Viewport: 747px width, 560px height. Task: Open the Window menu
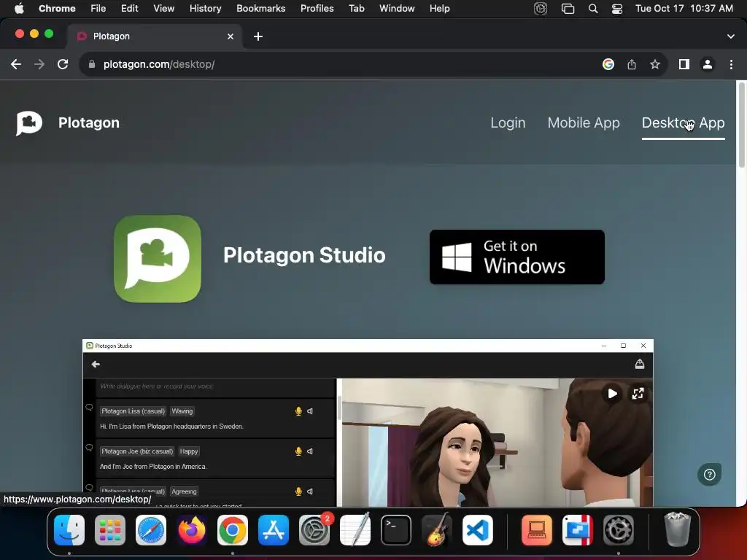click(397, 9)
